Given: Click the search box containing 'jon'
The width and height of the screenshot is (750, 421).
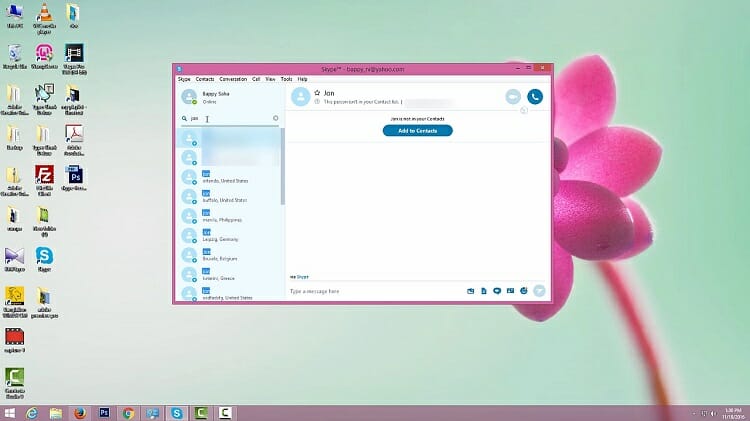Looking at the screenshot, I should [230, 118].
